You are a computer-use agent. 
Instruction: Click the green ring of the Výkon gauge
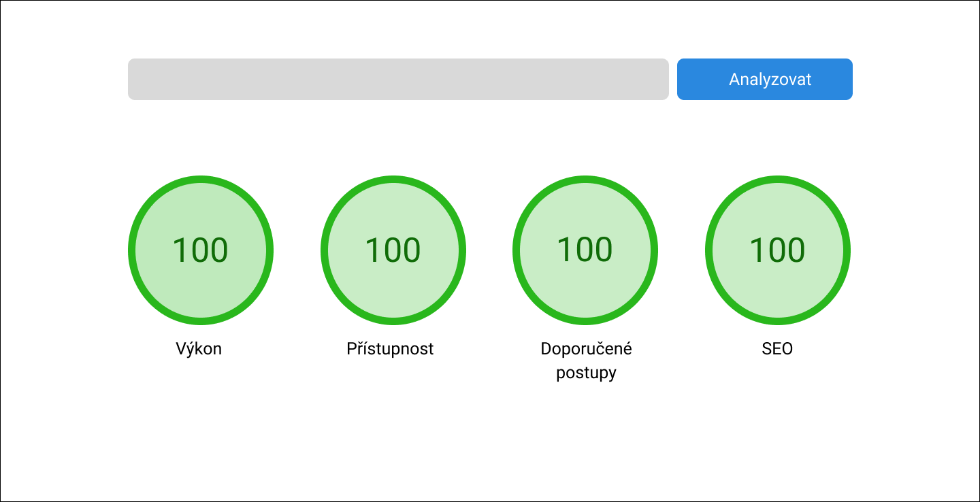pyautogui.click(x=201, y=180)
